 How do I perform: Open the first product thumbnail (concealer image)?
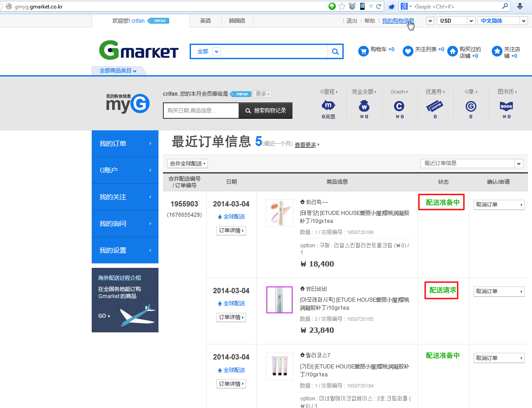[280, 213]
